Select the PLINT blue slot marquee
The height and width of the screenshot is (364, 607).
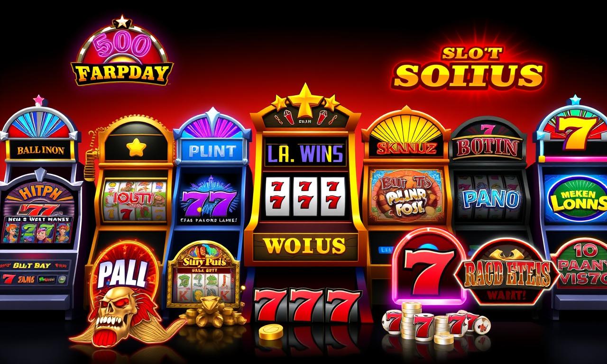click(x=212, y=152)
